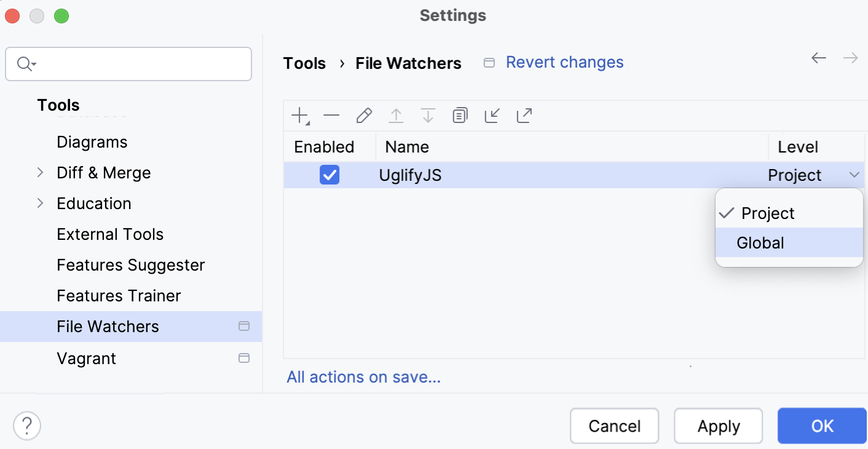Click the search magnifier in settings search
Viewport: 868px width, 449px height.
[x=25, y=63]
